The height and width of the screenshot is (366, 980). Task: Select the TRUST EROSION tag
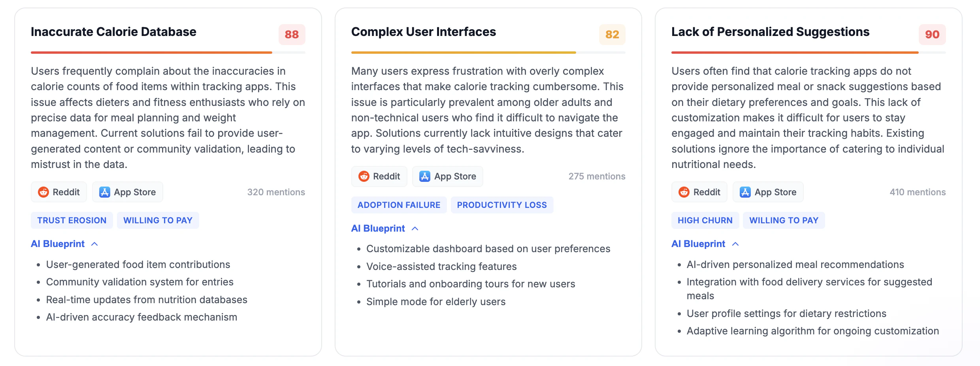click(72, 220)
